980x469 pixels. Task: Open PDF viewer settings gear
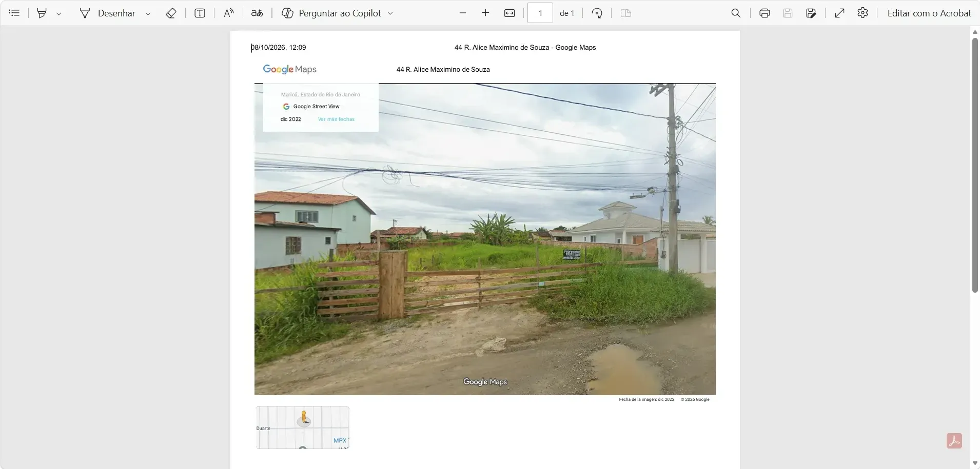coord(863,13)
